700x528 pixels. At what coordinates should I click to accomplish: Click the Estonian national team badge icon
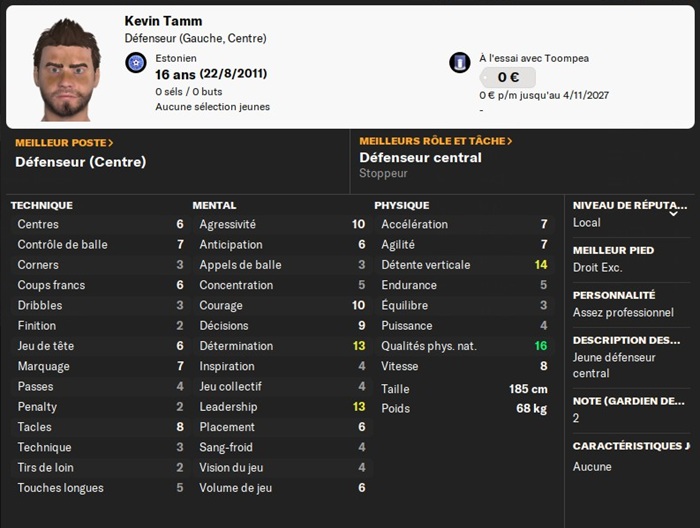136,63
